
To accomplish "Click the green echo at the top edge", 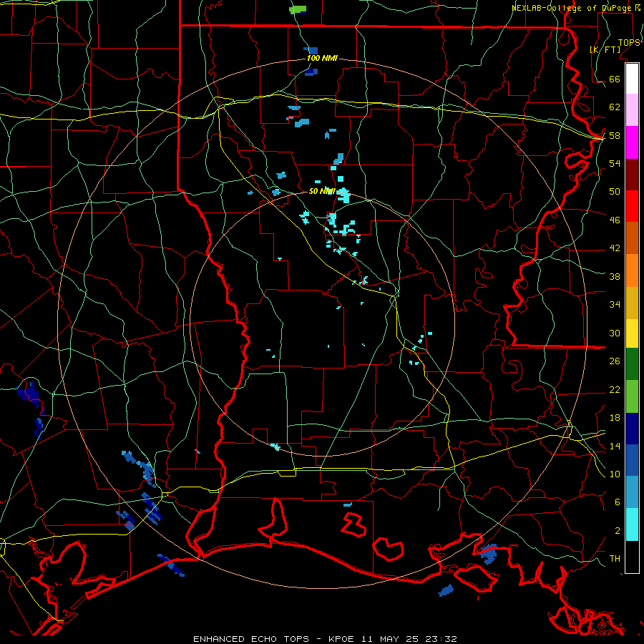I will coord(298,9).
